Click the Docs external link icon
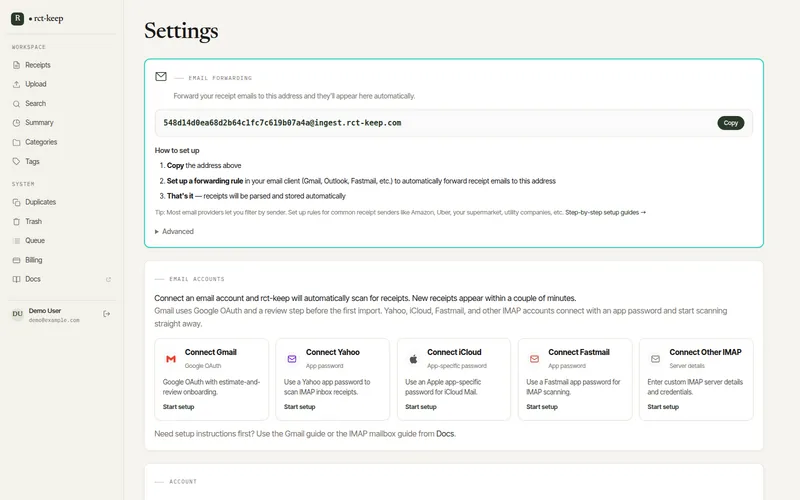 click(x=108, y=280)
